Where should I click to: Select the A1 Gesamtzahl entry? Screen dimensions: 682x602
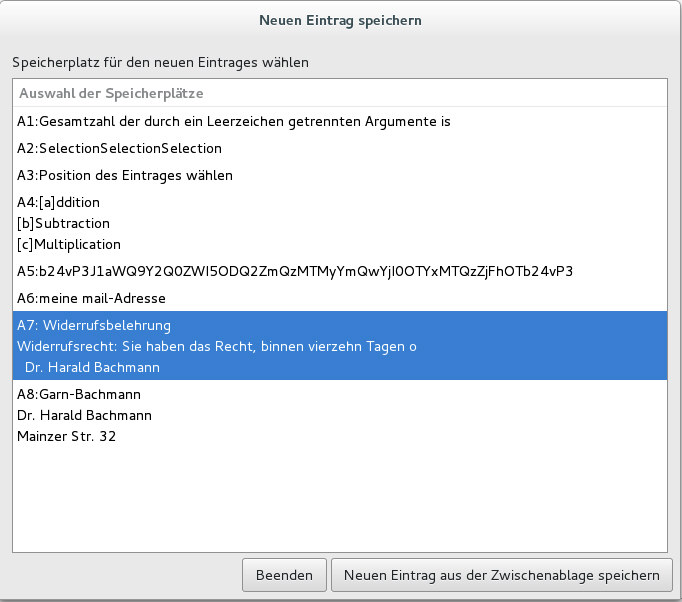pyautogui.click(x=234, y=122)
